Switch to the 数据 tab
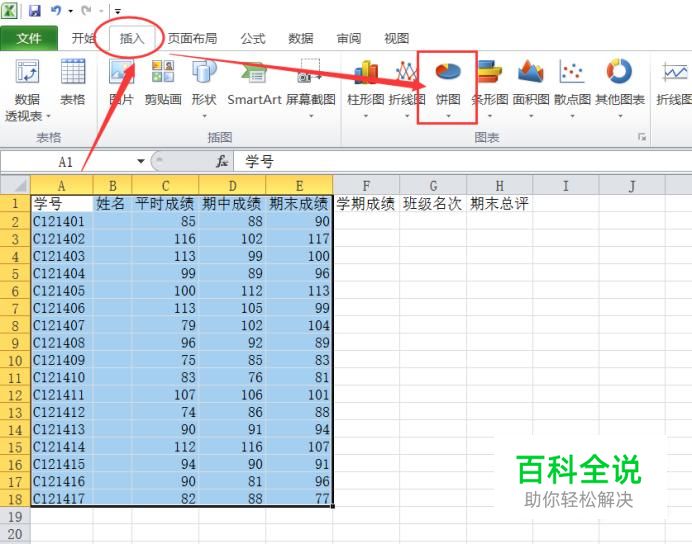 point(301,38)
